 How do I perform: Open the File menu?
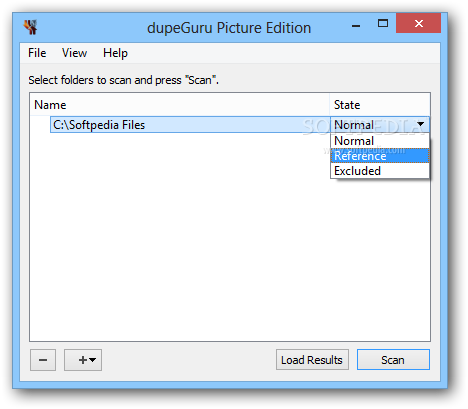(x=37, y=53)
